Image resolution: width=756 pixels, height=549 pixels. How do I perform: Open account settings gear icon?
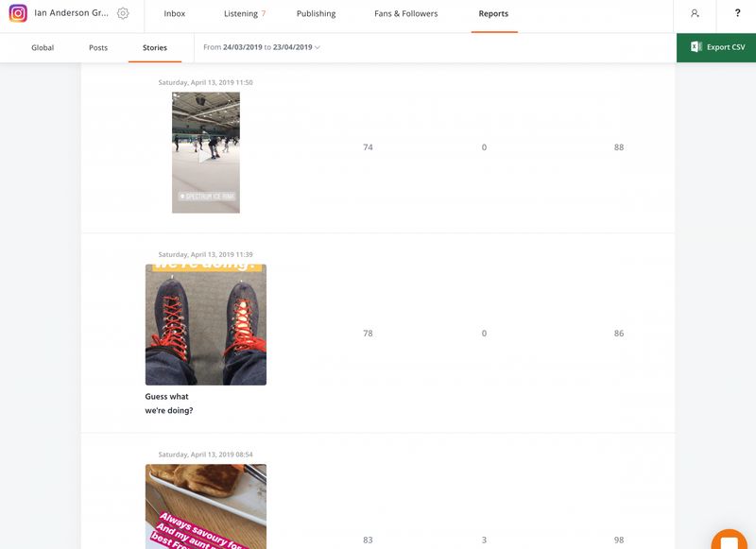point(123,13)
